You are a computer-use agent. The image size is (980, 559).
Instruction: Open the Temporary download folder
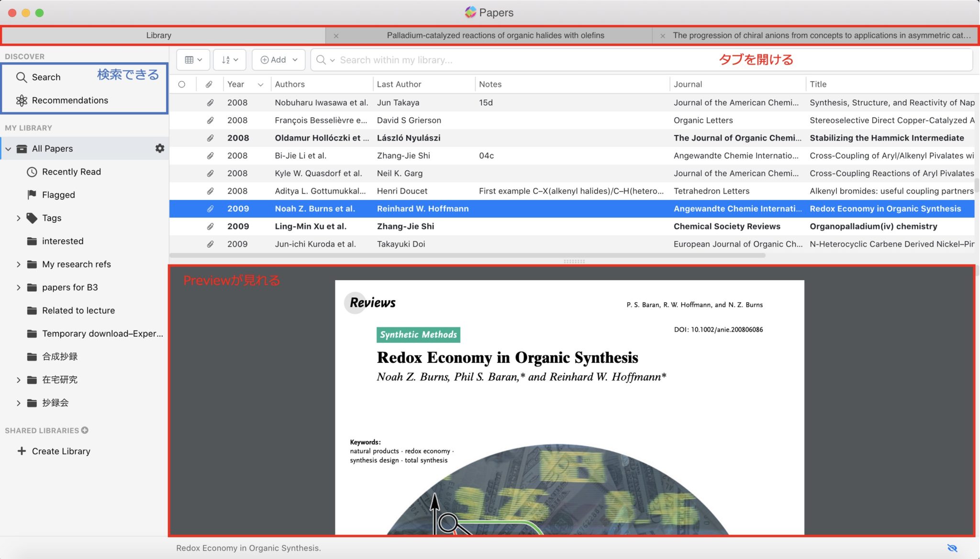coord(95,334)
